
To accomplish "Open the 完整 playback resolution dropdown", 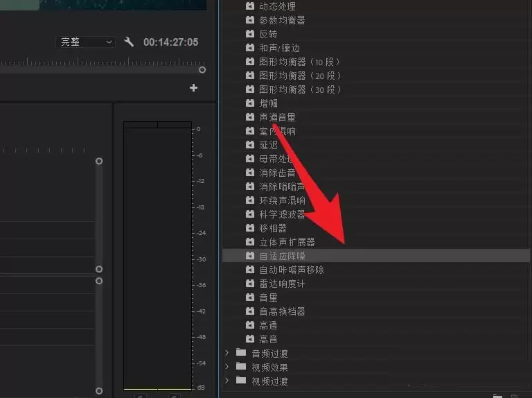I will coord(85,42).
